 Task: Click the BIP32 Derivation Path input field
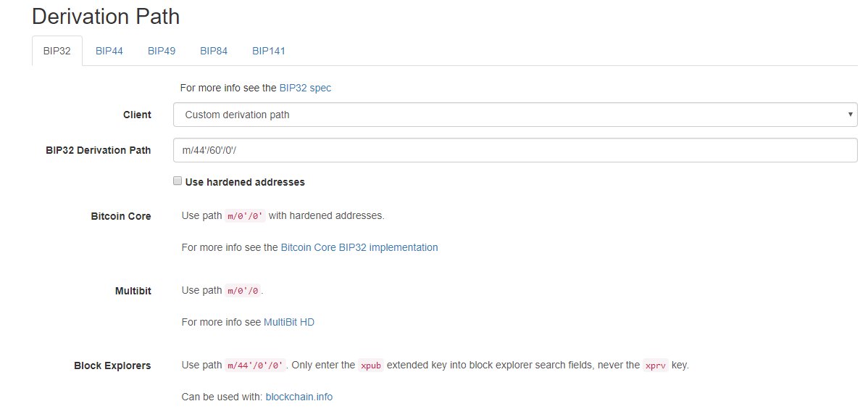[515, 150]
